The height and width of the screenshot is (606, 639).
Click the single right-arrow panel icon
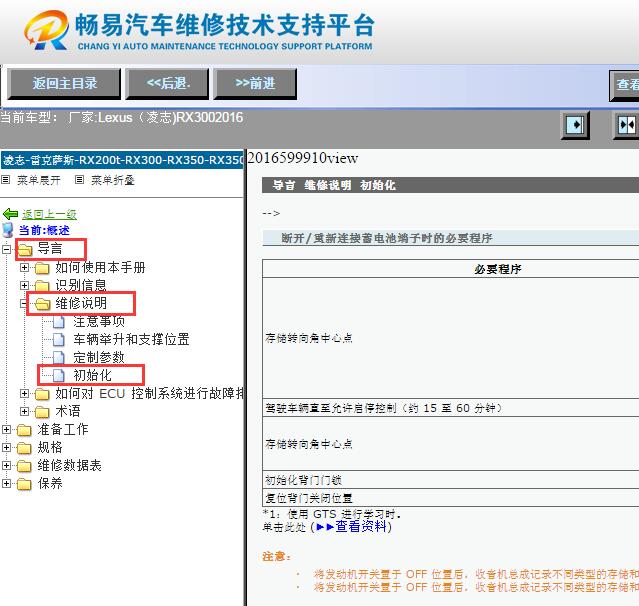(575, 125)
